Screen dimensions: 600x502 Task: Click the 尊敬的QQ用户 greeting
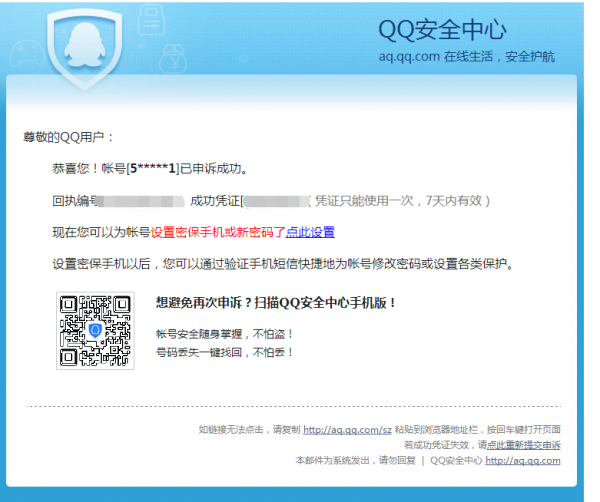[68, 137]
